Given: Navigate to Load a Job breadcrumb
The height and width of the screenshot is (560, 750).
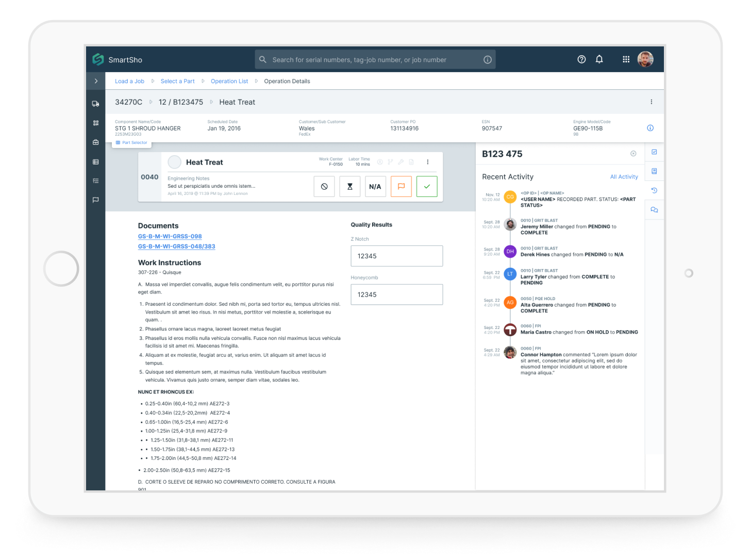Looking at the screenshot, I should click(129, 81).
